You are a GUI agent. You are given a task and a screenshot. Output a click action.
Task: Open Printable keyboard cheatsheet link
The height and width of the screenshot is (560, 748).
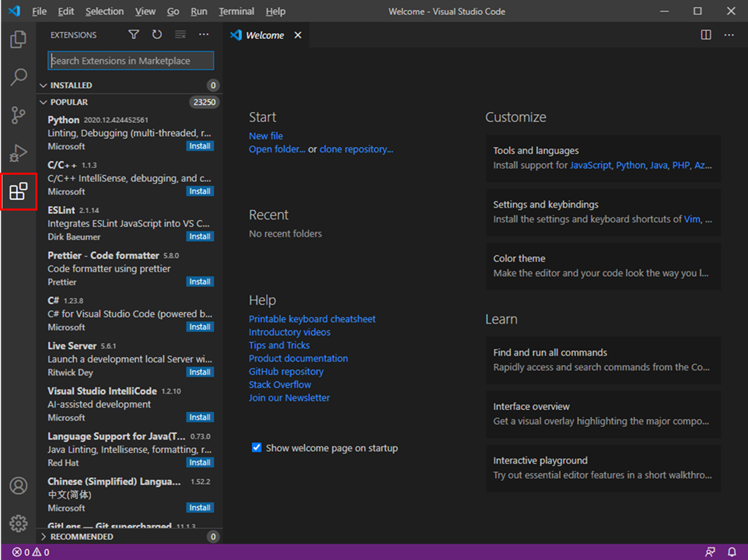pos(312,319)
